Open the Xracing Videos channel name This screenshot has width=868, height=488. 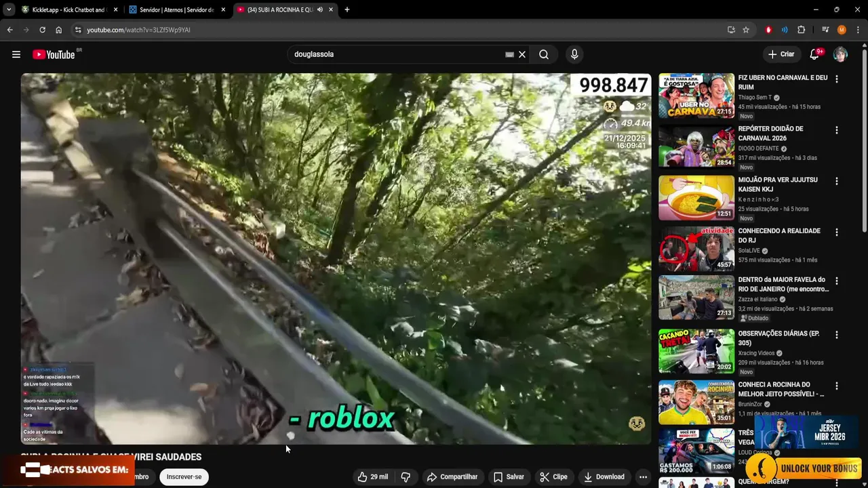point(756,353)
